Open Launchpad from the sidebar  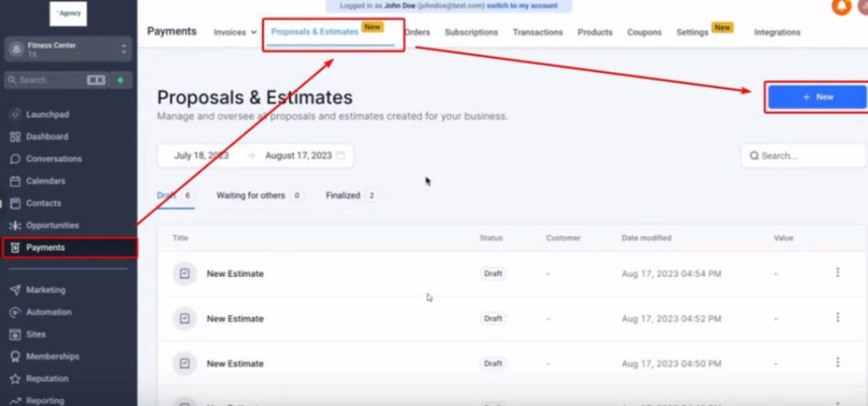pyautogui.click(x=47, y=114)
